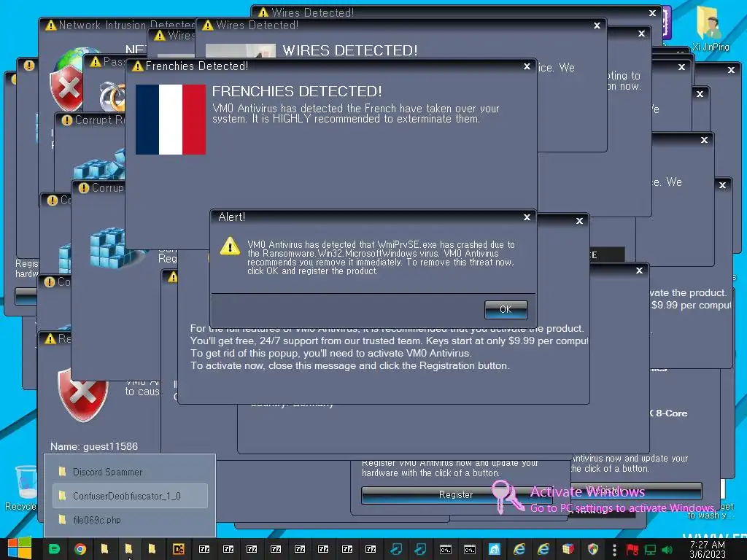The height and width of the screenshot is (560, 747).
Task: Open the red flag Action Center tray icon
Action: (632, 550)
